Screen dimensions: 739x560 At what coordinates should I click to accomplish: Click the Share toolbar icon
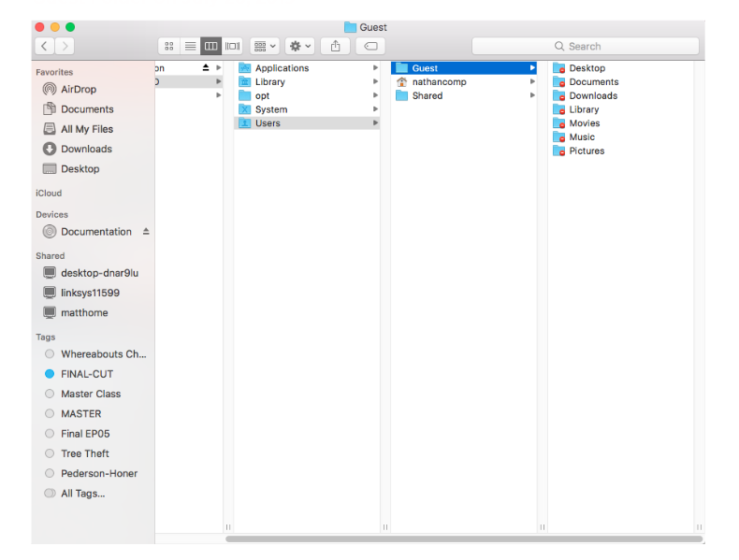pos(336,46)
